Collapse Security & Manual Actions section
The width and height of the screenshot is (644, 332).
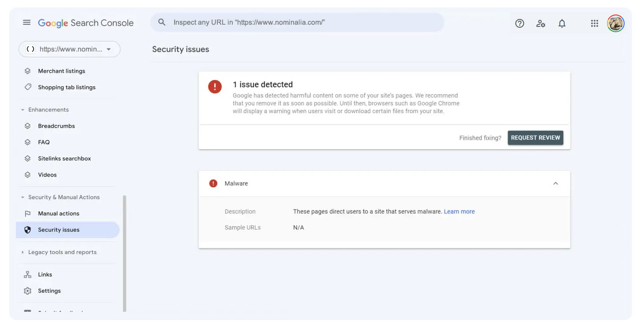point(22,197)
